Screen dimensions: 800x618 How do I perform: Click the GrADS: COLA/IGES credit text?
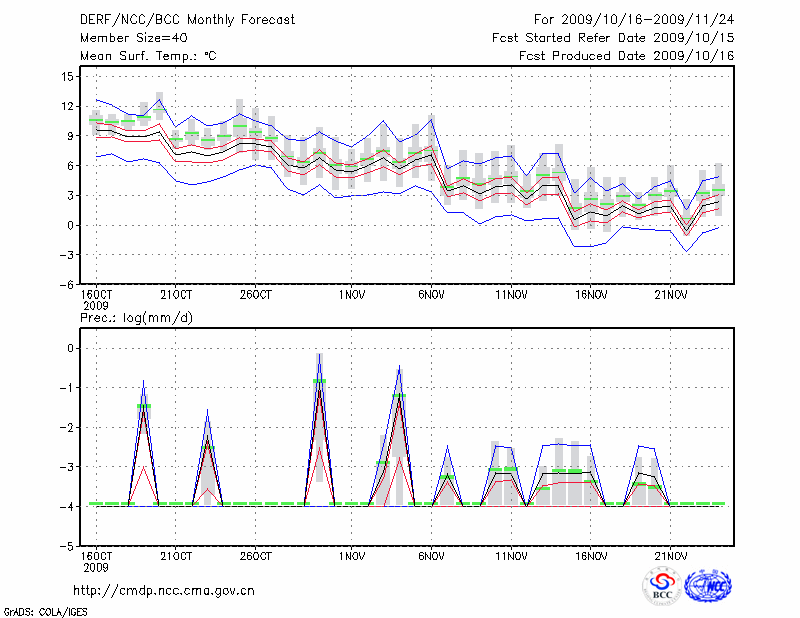pyautogui.click(x=43, y=610)
